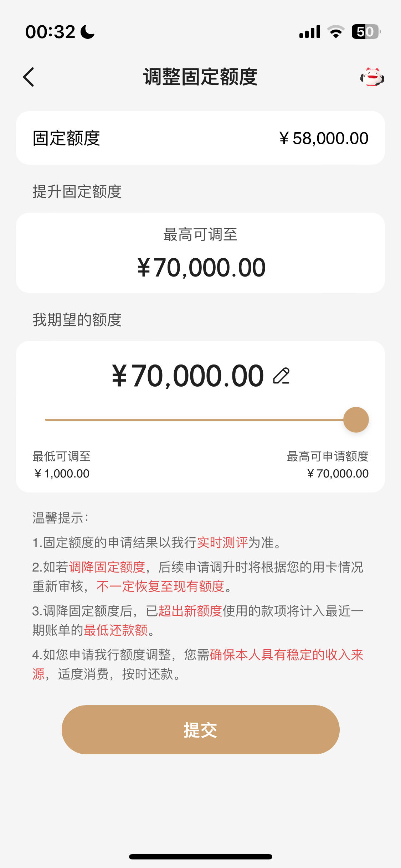Tap the 最高可申请额度 ¥70,000.00 label
Screen dimensions: 401x868
328,465
